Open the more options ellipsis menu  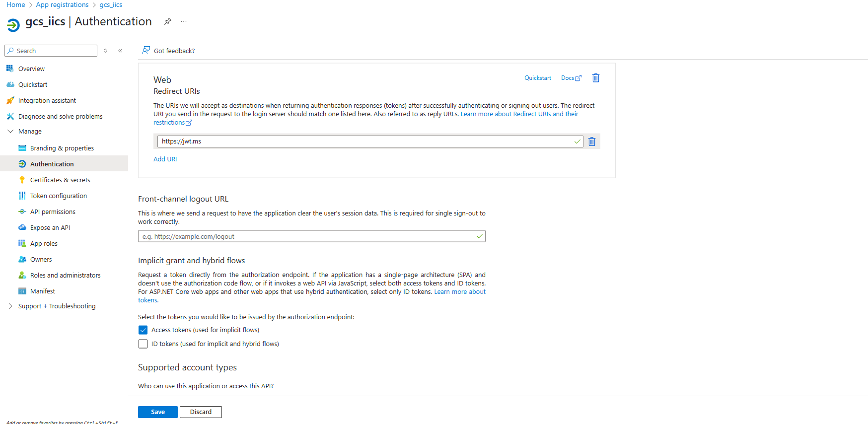coord(184,21)
